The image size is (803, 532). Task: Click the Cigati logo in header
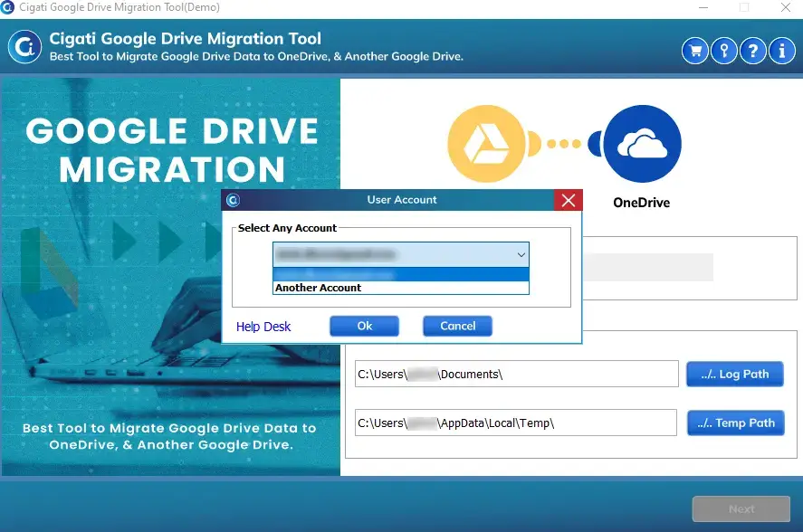click(24, 46)
